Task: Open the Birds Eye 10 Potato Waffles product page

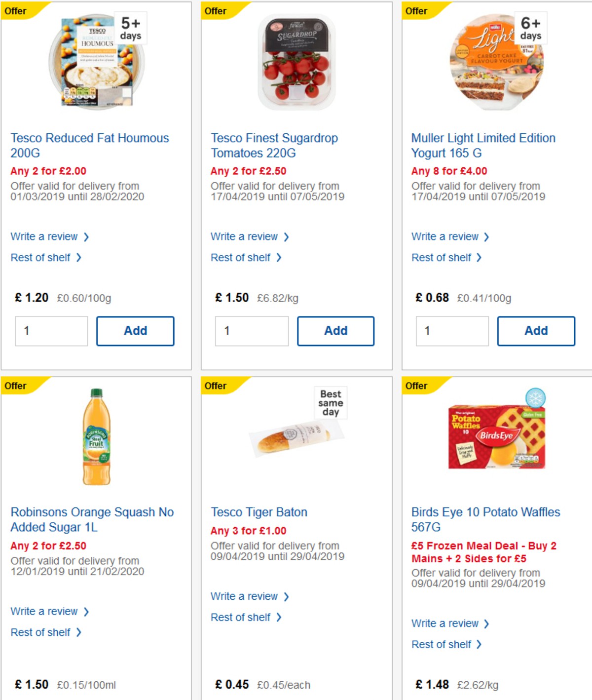Action: point(485,519)
